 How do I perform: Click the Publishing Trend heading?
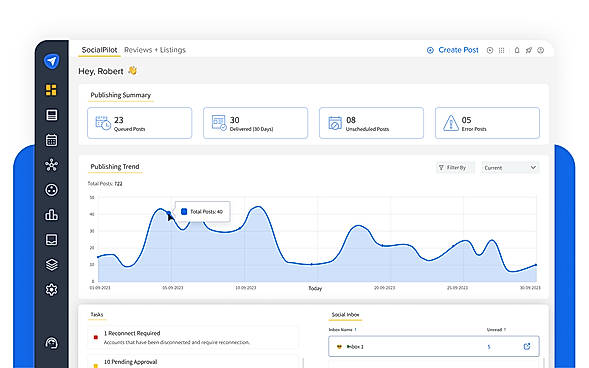point(115,166)
